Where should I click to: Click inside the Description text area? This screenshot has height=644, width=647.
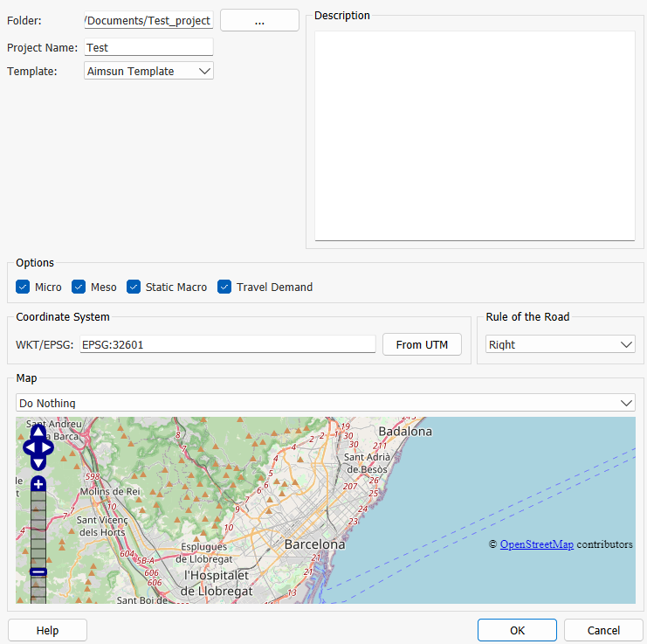tap(474, 135)
